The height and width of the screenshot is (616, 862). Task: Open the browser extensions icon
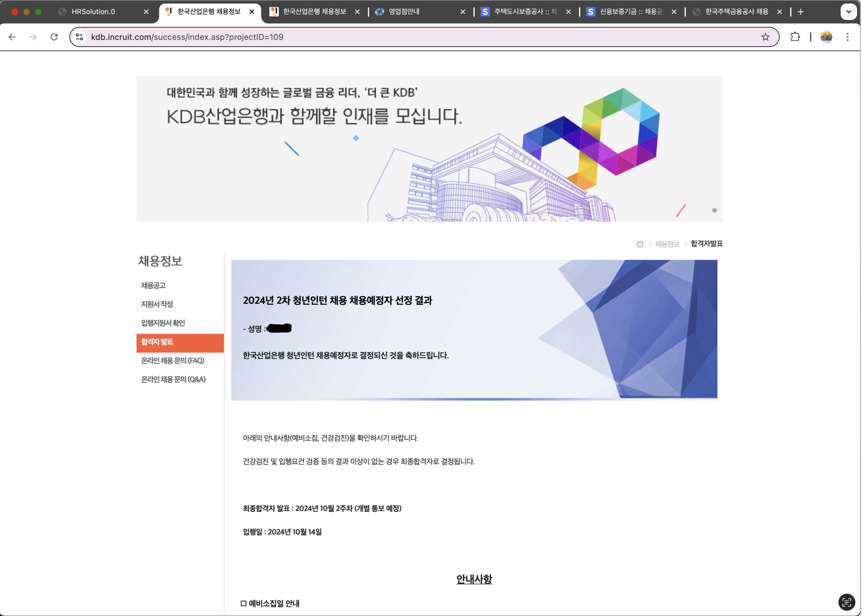[x=795, y=37]
